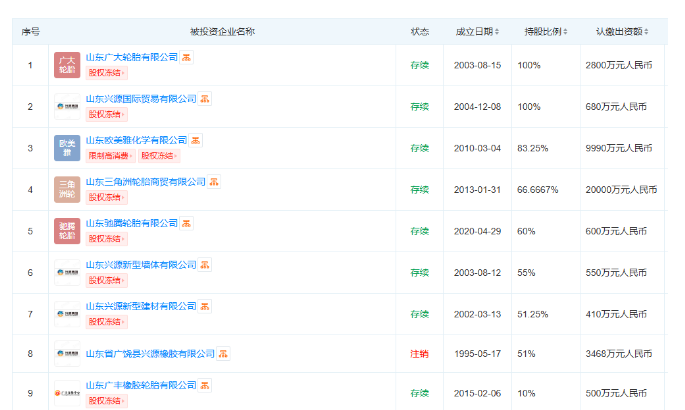This screenshot has width=685, height=410.
Task: Sort by 持股比例 using the header arrow
Action: click(x=545, y=32)
